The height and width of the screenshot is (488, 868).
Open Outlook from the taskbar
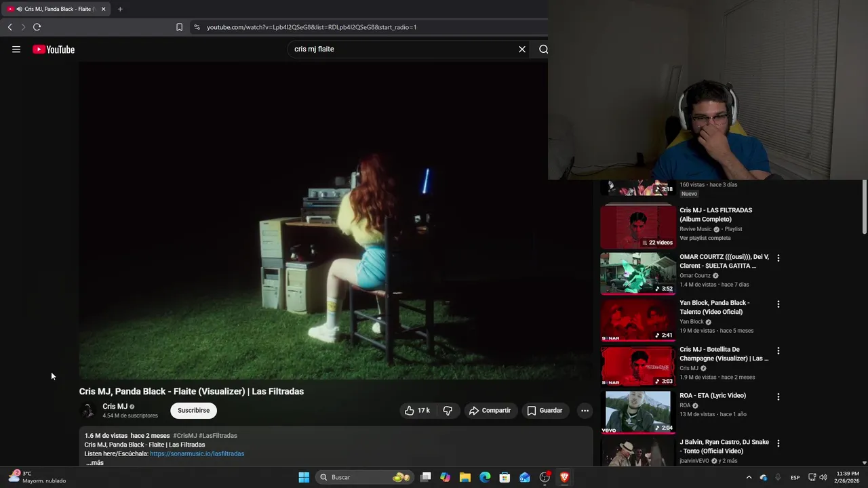click(524, 477)
